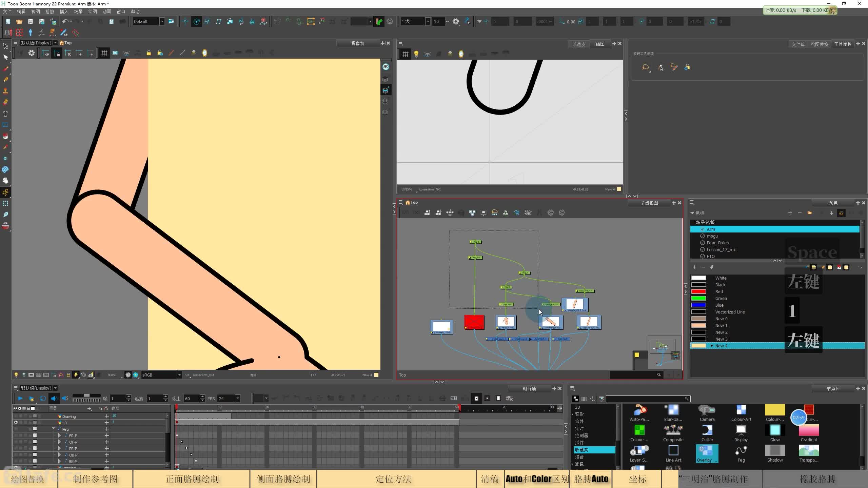The width and height of the screenshot is (868, 488).
Task: Click the Top home breadcrumb in Camera view
Action: click(x=66, y=43)
